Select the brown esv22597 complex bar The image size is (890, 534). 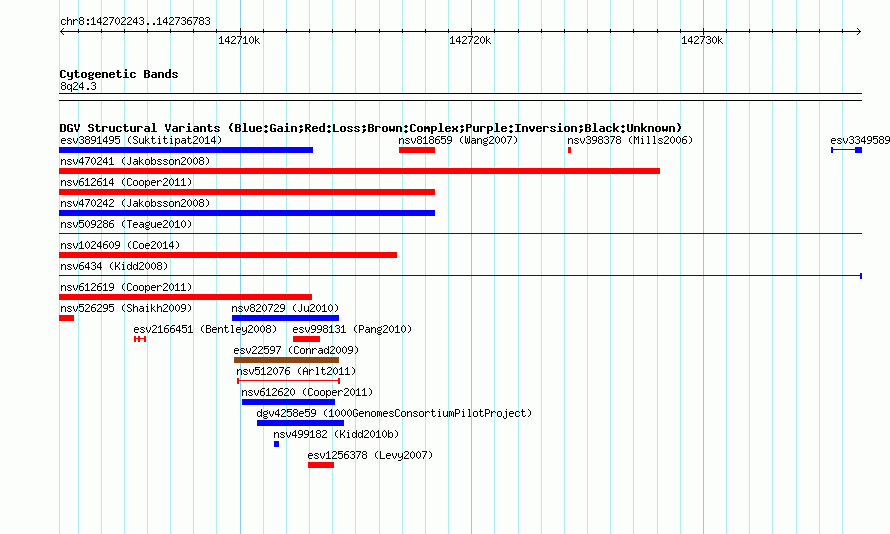click(x=287, y=360)
